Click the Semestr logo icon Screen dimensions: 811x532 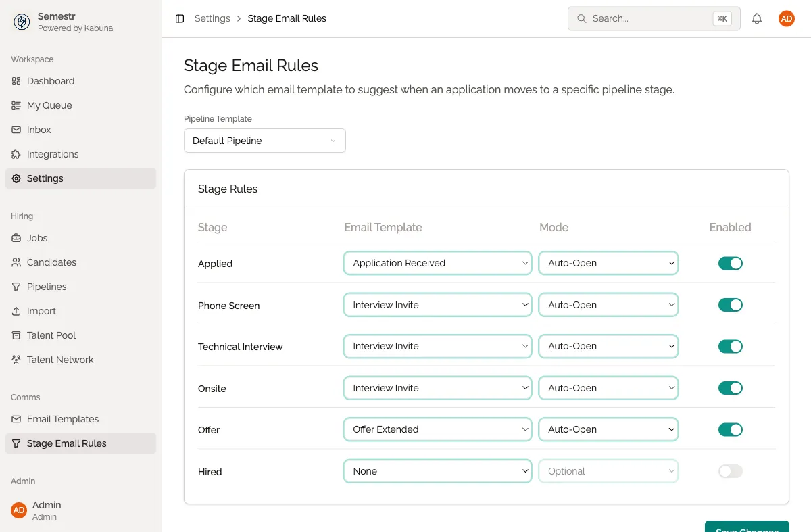22,22
